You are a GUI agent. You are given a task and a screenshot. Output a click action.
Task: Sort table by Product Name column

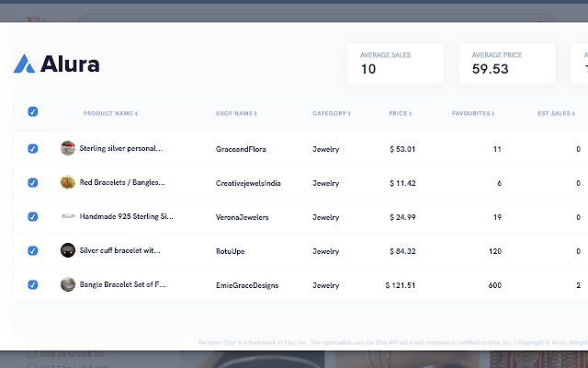[110, 113]
